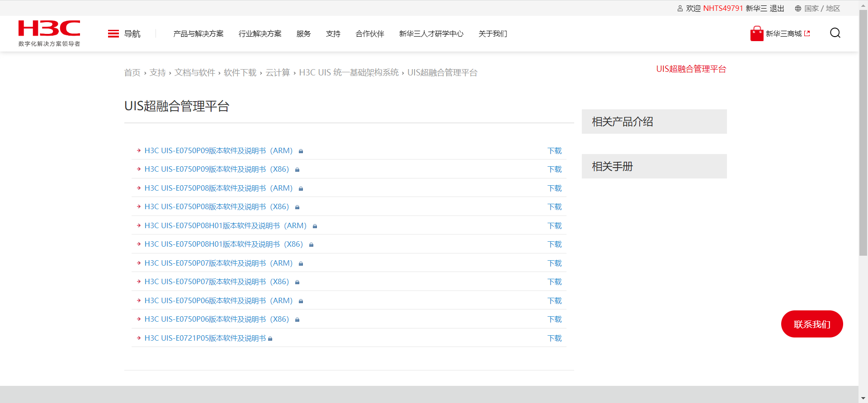Viewport: 868px width, 403px height.
Task: Open the 服务 menu
Action: 304,34
